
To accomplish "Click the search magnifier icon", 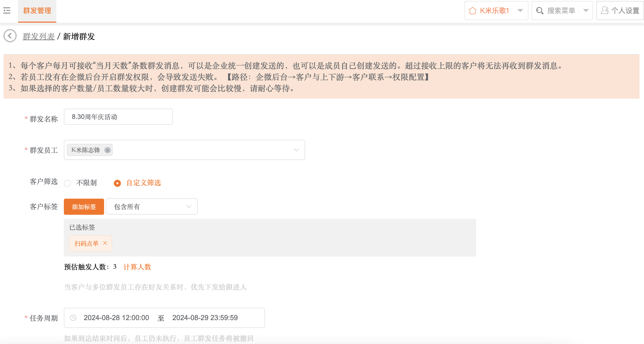I will tap(540, 11).
